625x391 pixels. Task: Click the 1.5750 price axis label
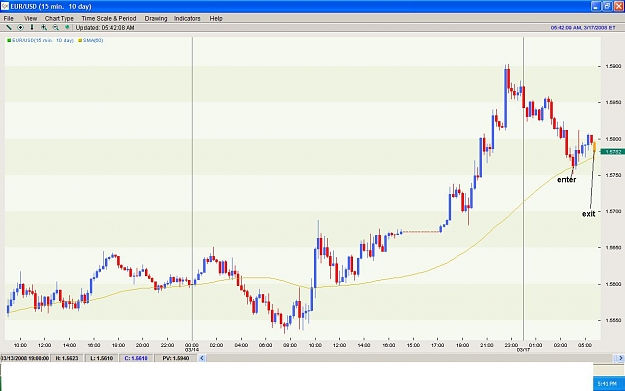[613, 175]
